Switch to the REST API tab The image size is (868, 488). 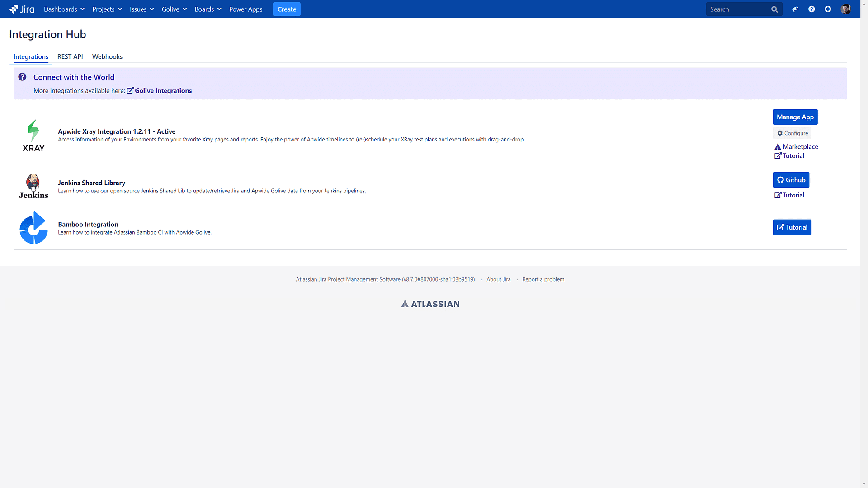[x=70, y=56]
